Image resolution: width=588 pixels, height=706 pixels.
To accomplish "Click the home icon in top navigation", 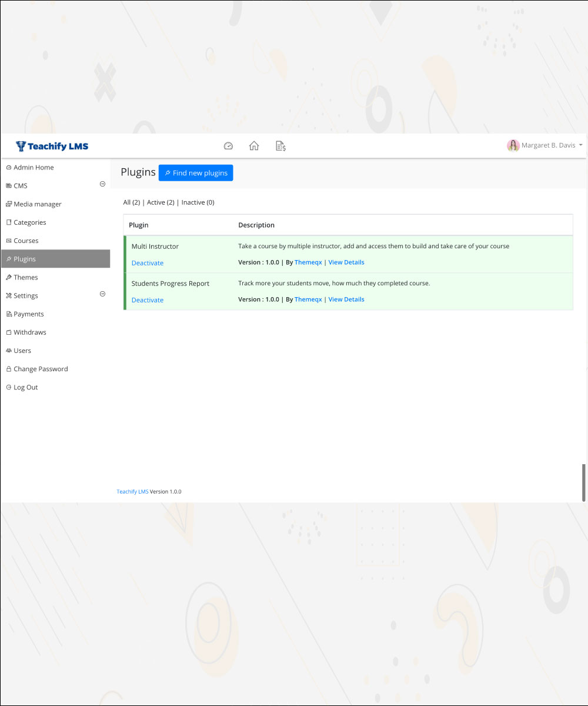I will [x=254, y=146].
